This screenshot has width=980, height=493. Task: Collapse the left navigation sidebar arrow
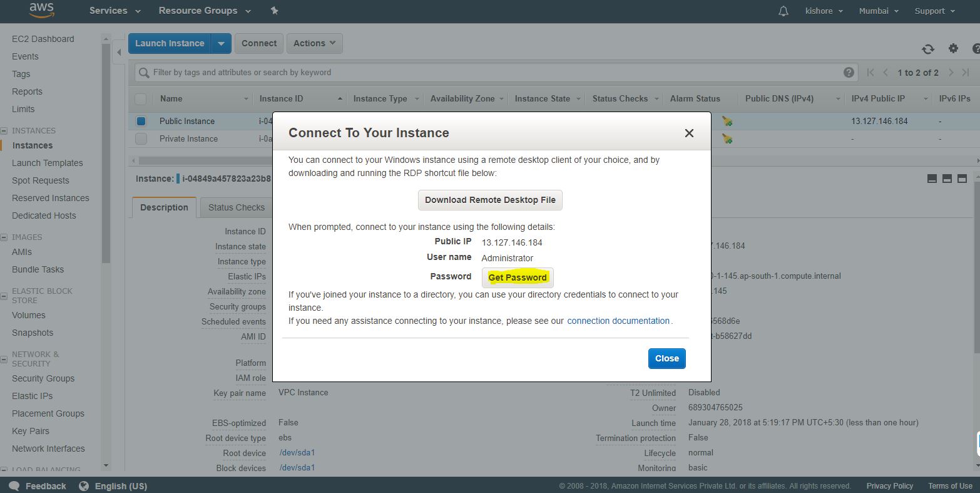119,53
